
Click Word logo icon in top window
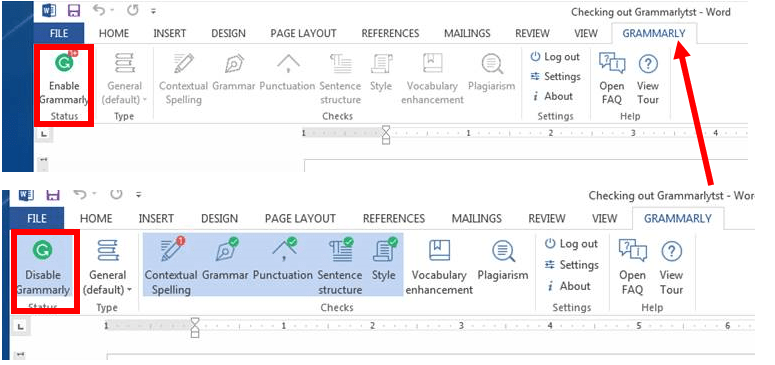coord(49,10)
